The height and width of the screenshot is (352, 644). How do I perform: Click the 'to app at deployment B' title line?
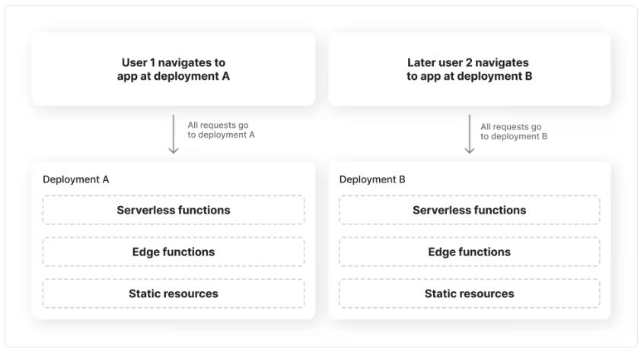[x=470, y=76]
